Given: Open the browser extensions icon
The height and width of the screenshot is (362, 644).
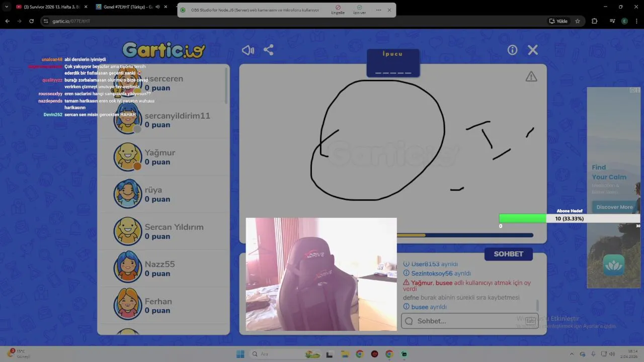Looking at the screenshot, I should tap(595, 21).
